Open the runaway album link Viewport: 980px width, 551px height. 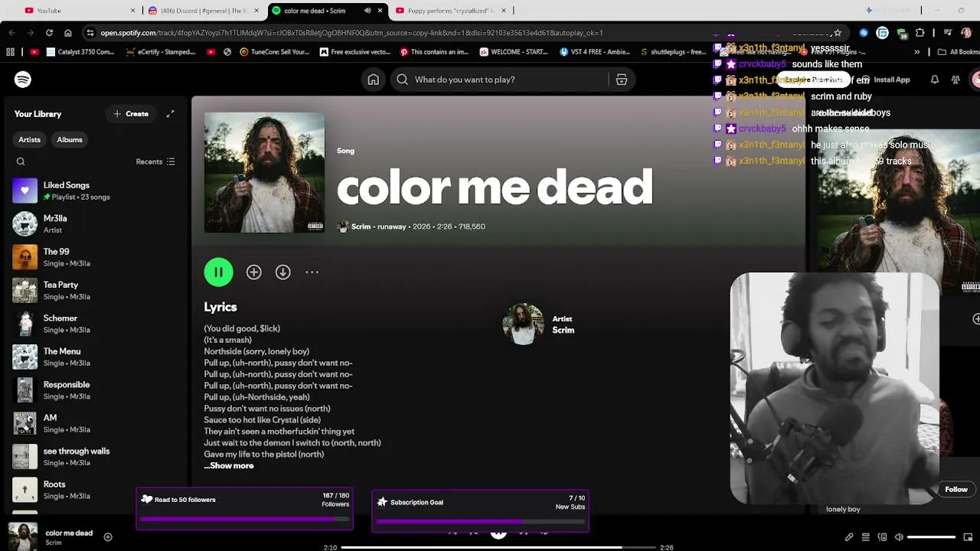pyautogui.click(x=391, y=227)
